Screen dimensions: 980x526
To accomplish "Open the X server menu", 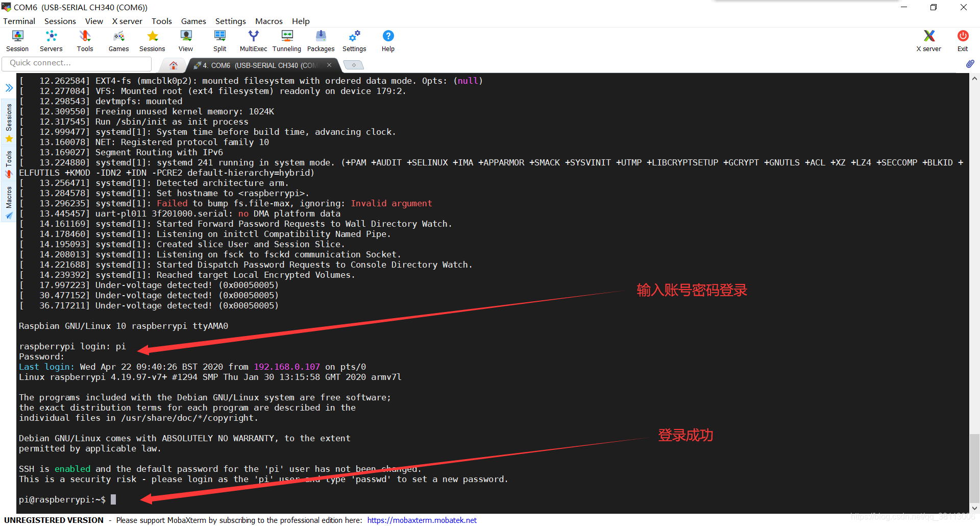I will [127, 21].
